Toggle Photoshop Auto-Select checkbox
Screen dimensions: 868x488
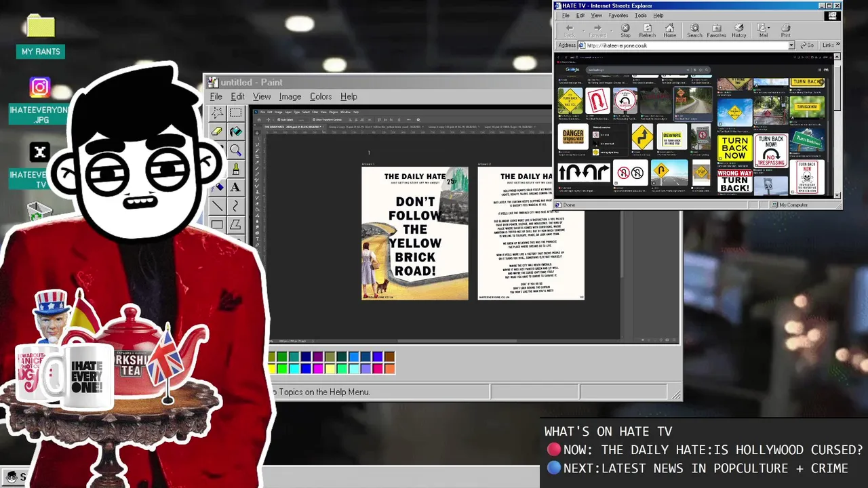279,119
